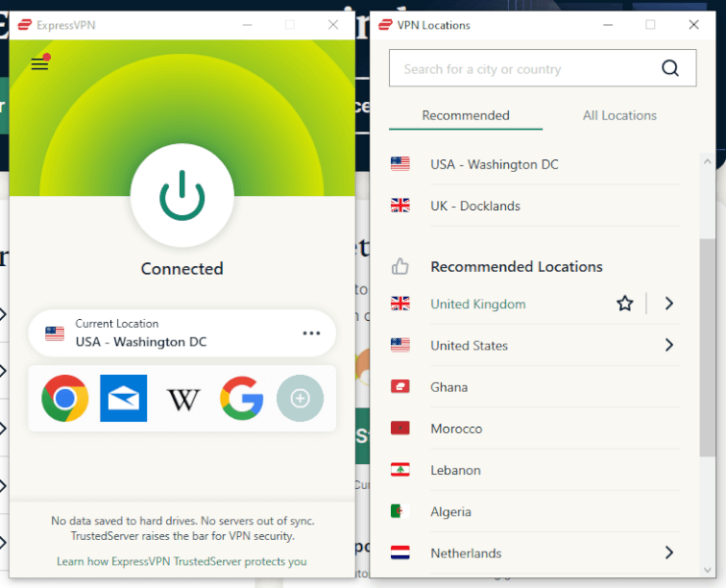Select USA - Washington DC in locations list
This screenshot has height=588, width=726.
[x=535, y=164]
